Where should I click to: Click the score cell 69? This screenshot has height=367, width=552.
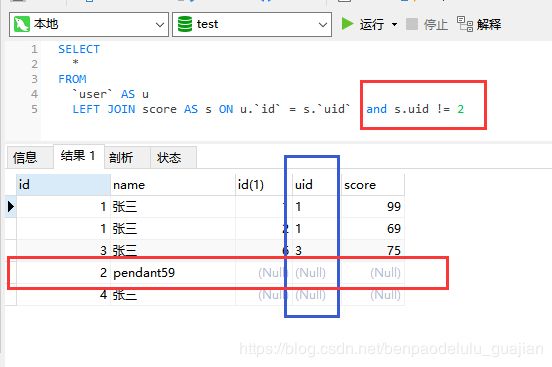(x=373, y=229)
